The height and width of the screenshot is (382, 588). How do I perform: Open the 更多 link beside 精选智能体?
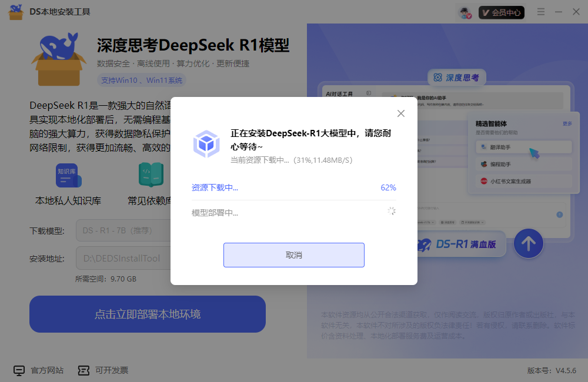569,123
